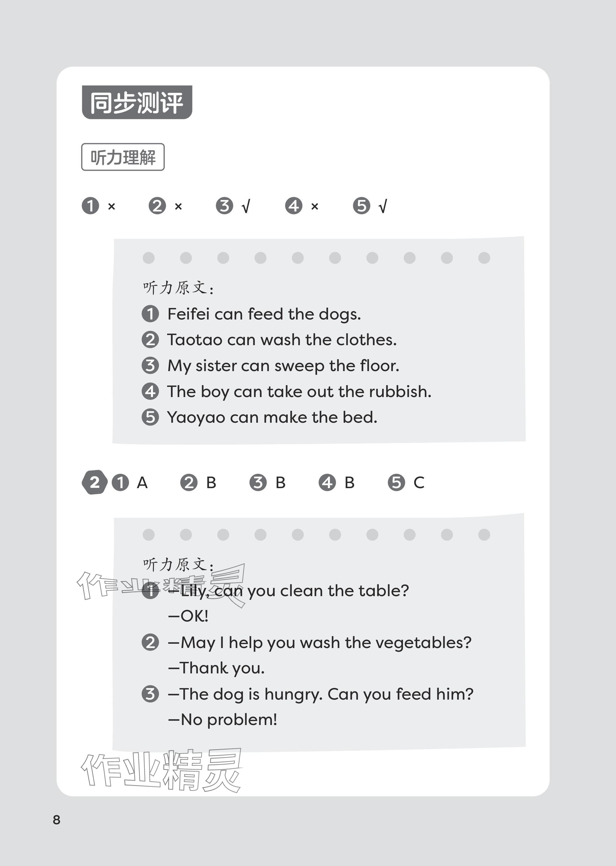Image resolution: width=616 pixels, height=866 pixels.
Task: Click the circle 3 before 'The dog is hungry'
Action: (x=150, y=694)
